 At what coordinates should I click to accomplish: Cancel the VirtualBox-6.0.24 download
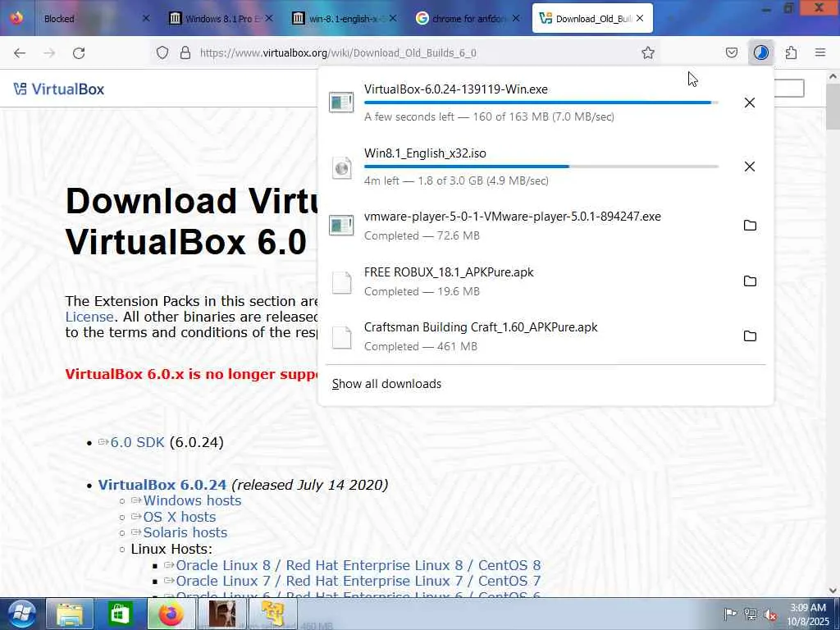[750, 103]
